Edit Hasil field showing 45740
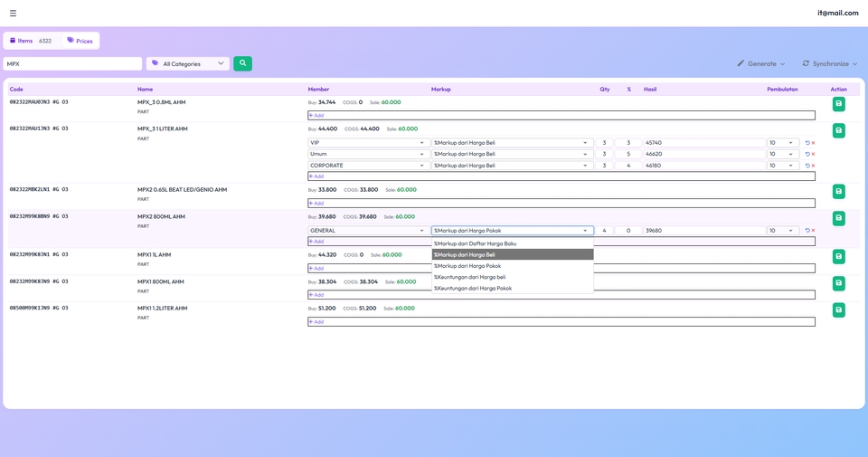The image size is (868, 457). click(703, 143)
